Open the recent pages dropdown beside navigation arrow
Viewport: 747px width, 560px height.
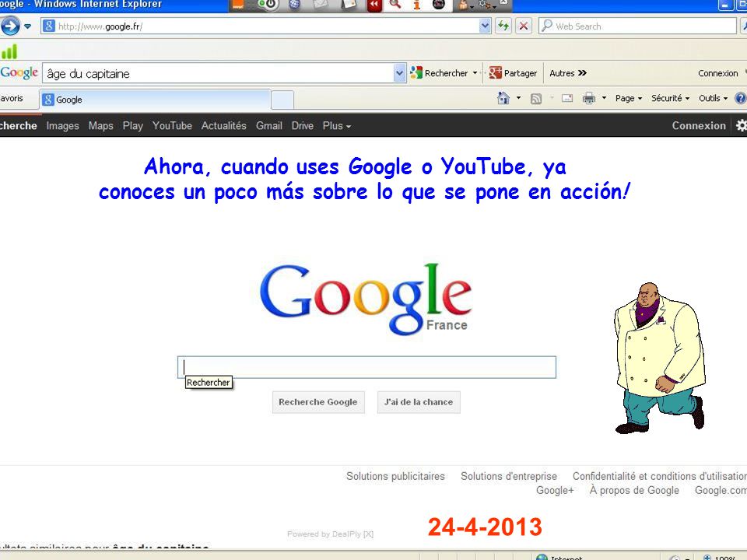pos(28,26)
